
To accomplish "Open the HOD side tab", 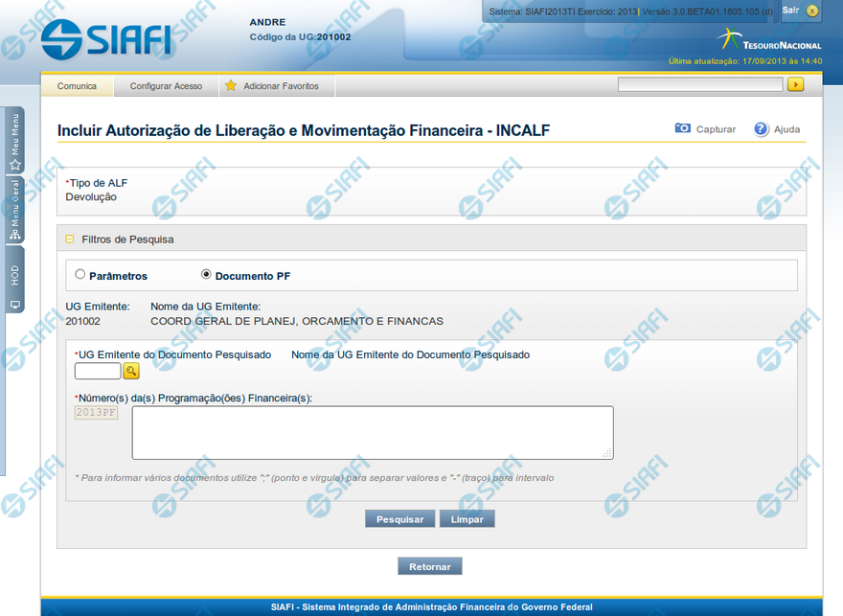I will click(14, 278).
